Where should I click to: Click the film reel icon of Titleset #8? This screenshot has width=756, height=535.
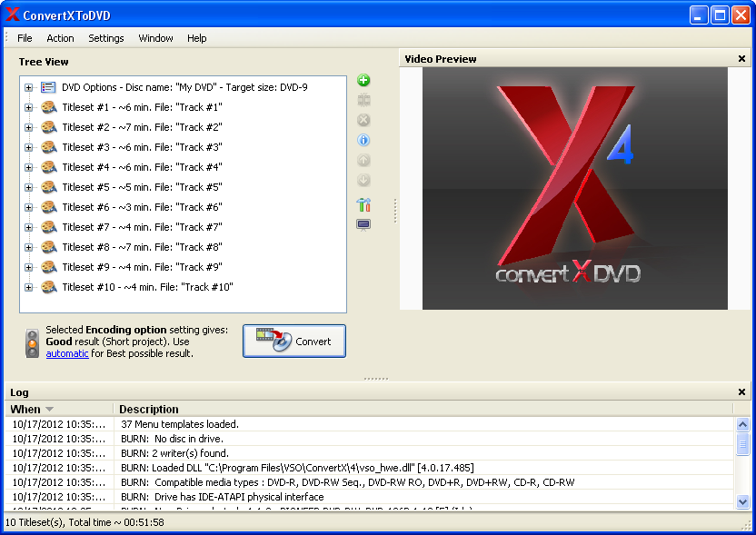pyautogui.click(x=49, y=247)
